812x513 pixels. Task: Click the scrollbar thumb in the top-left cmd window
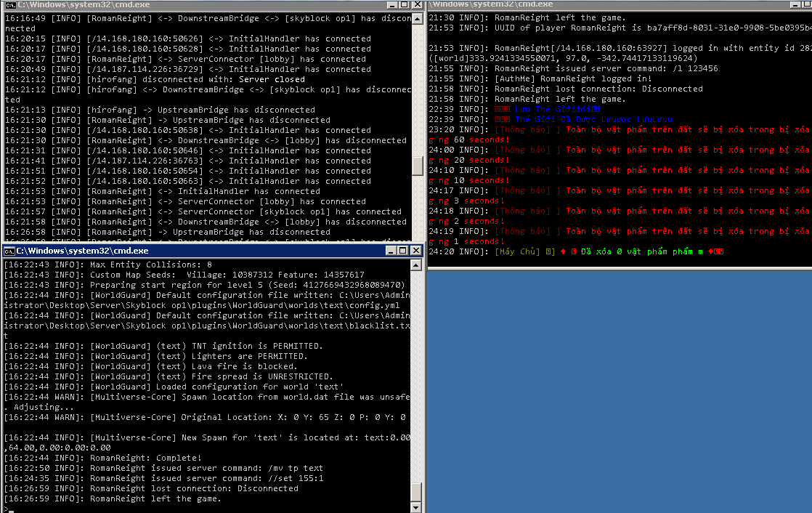click(418, 166)
